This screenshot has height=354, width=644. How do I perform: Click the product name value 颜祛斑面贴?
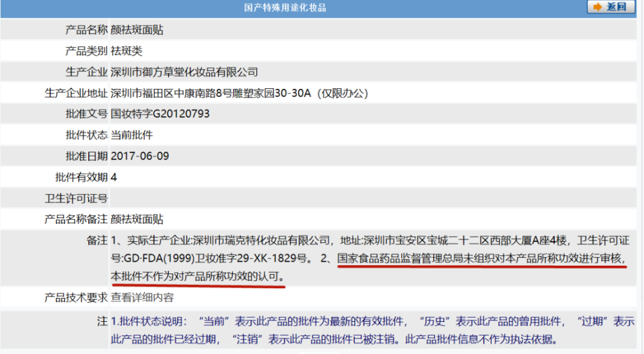[137, 30]
